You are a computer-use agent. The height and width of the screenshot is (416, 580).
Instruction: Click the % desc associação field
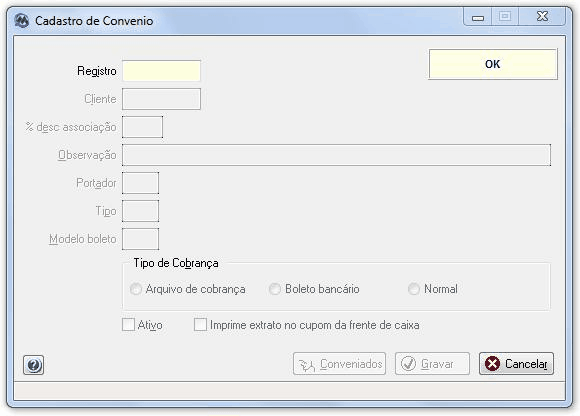click(x=142, y=127)
